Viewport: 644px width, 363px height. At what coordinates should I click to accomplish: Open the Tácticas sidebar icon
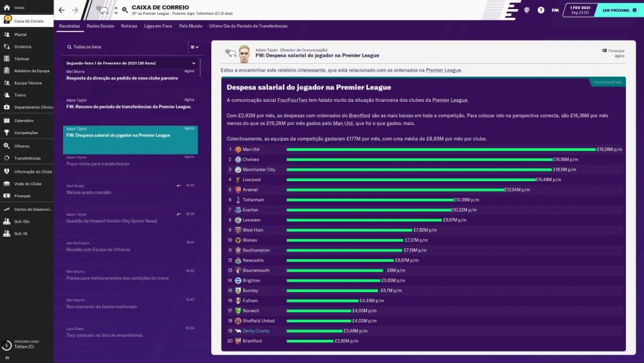point(6,59)
